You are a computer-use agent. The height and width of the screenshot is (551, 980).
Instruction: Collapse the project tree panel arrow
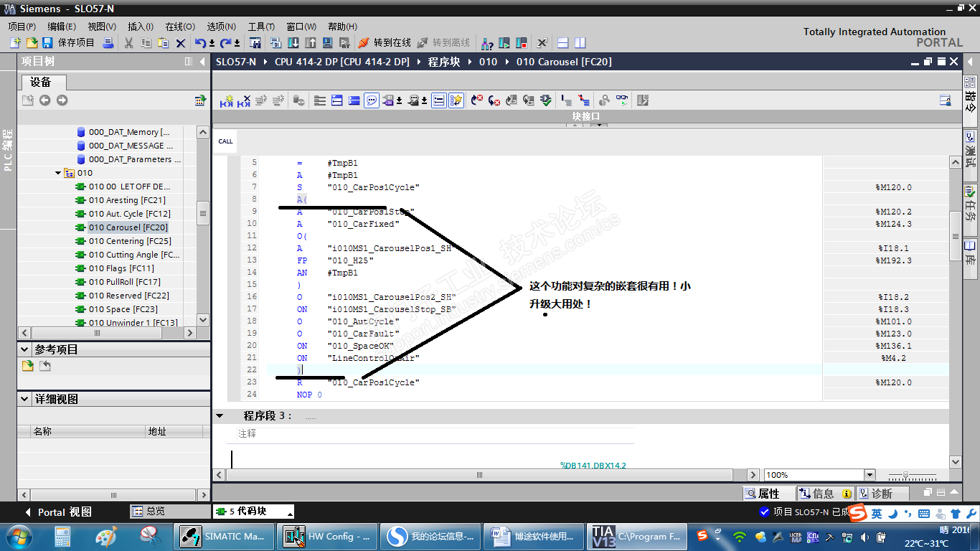tap(202, 62)
